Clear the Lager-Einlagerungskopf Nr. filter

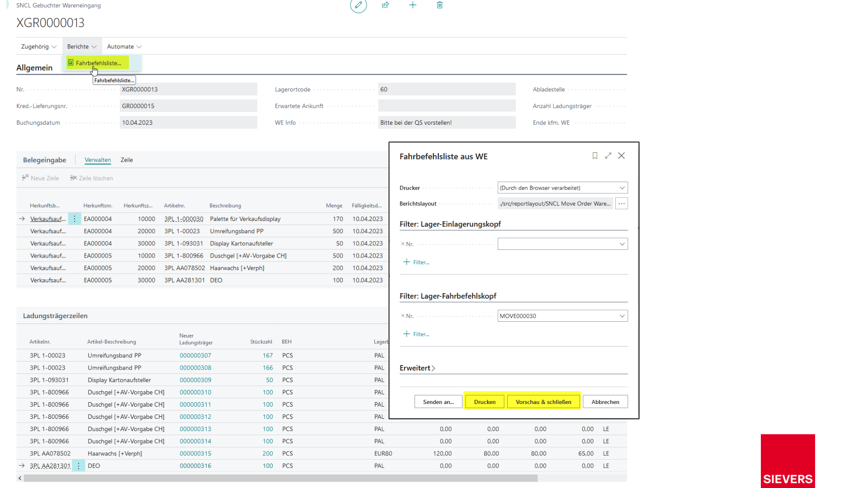[402, 244]
